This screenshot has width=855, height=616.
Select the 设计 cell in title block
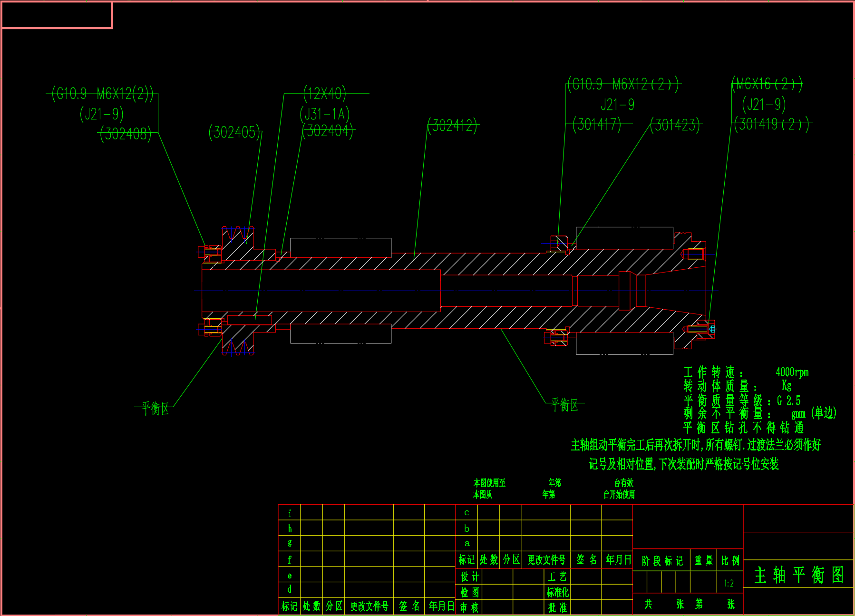(469, 577)
